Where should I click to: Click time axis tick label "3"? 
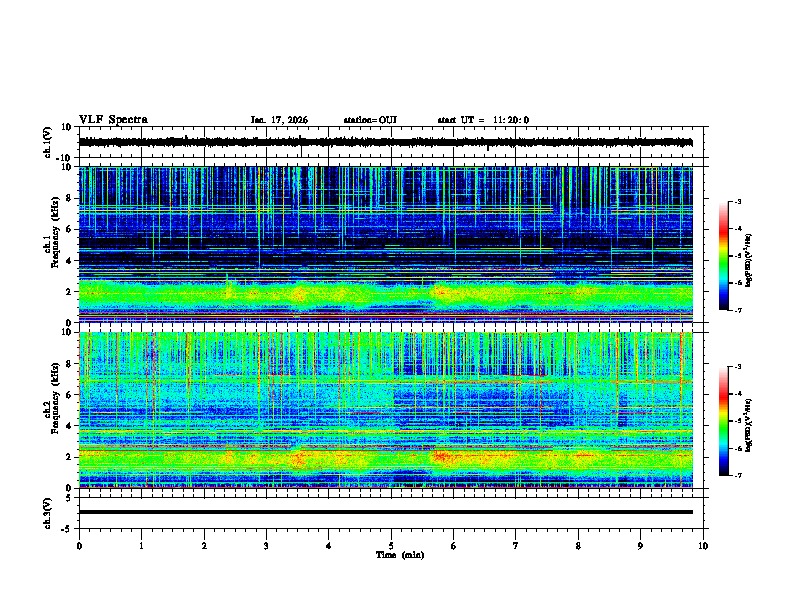[x=266, y=546]
